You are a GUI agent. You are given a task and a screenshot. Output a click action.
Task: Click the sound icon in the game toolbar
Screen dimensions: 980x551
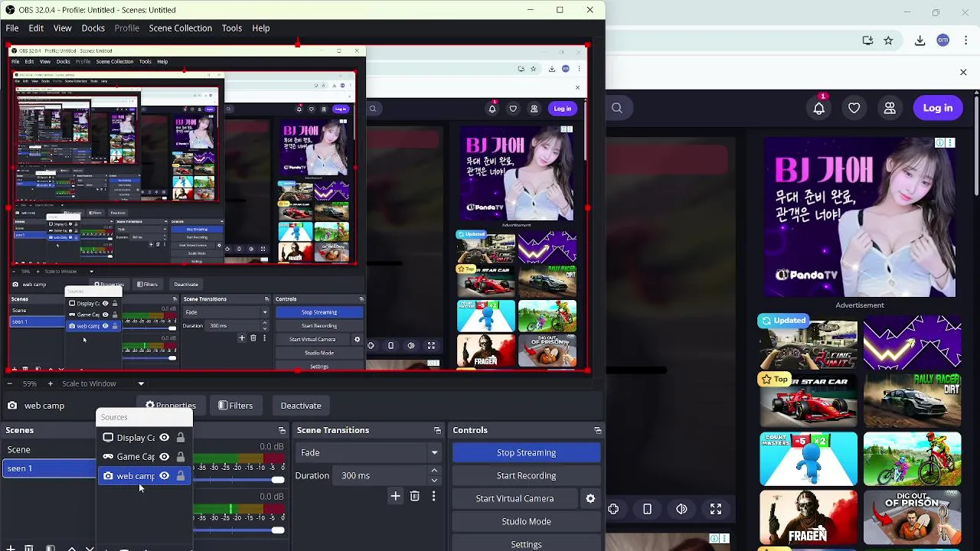681,509
